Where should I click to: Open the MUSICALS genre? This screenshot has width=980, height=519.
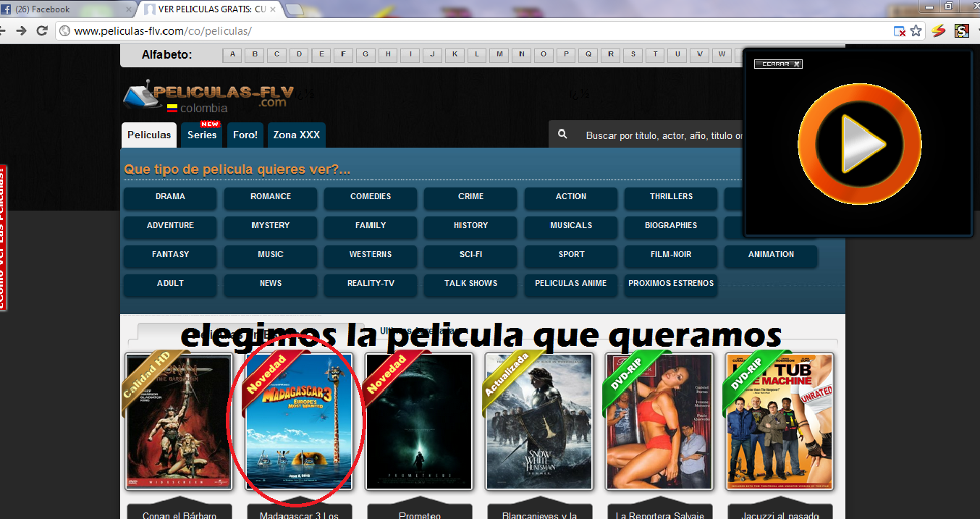(x=571, y=227)
